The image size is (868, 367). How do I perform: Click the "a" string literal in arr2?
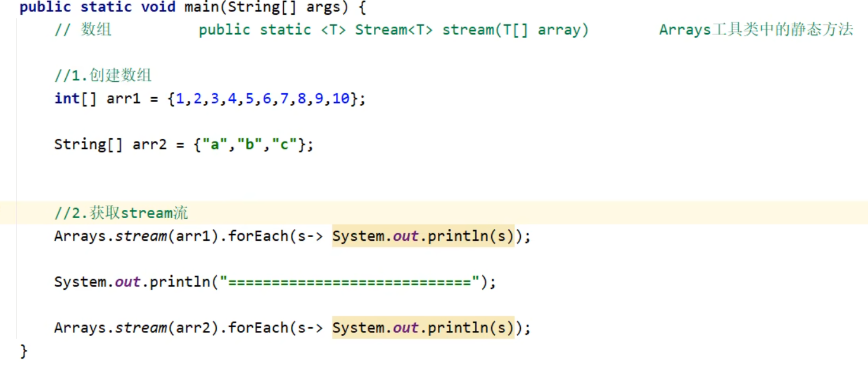[x=214, y=144]
